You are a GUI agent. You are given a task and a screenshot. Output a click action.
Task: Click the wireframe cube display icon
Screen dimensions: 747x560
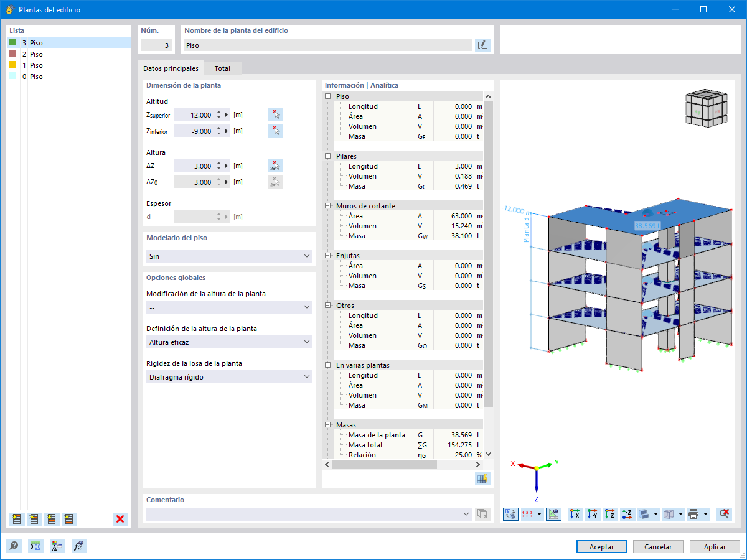(669, 514)
